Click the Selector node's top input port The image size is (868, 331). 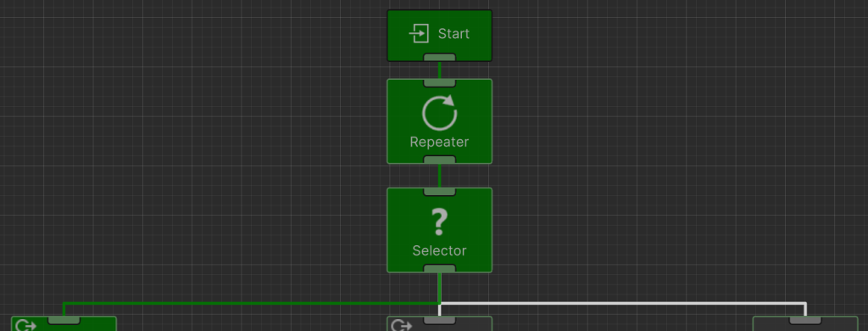point(440,192)
